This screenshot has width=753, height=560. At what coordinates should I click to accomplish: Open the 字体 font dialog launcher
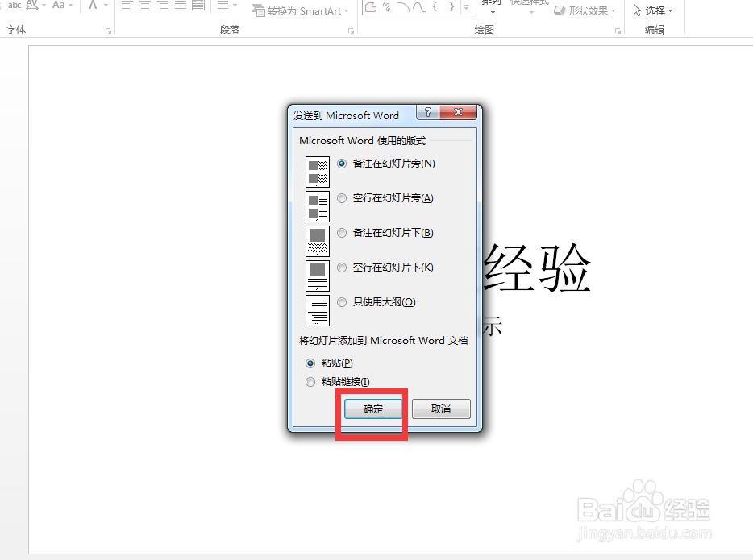(108, 31)
